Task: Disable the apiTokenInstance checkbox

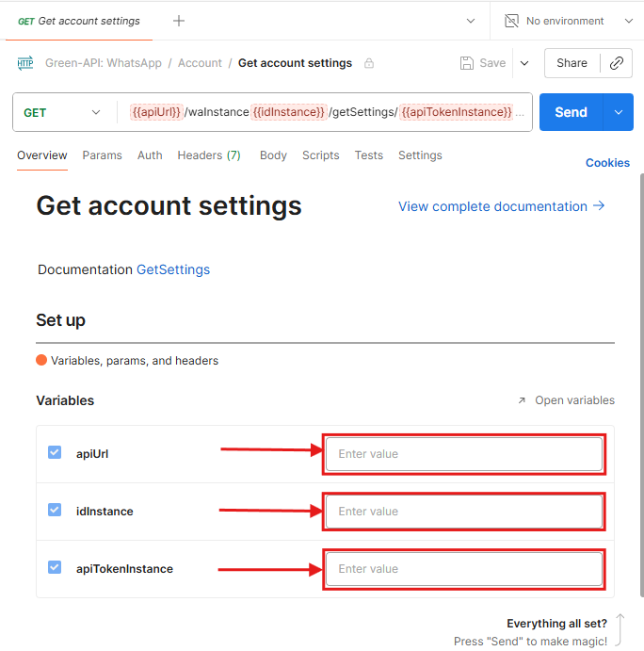Action: click(x=55, y=568)
